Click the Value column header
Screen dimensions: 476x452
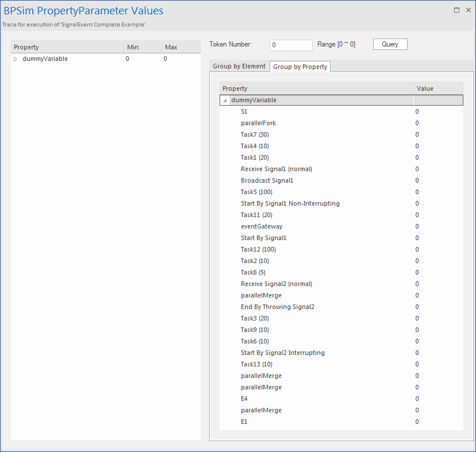click(x=437, y=88)
